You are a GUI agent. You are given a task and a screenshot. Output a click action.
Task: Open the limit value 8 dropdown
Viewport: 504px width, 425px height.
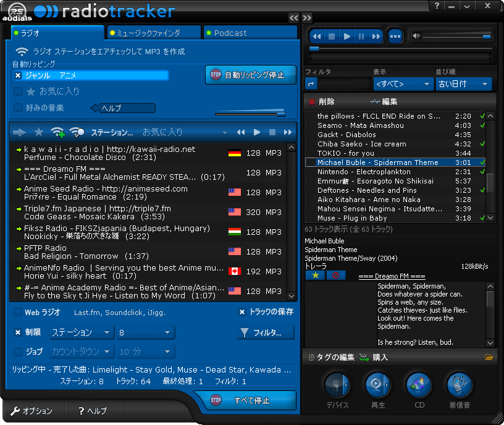(x=146, y=332)
